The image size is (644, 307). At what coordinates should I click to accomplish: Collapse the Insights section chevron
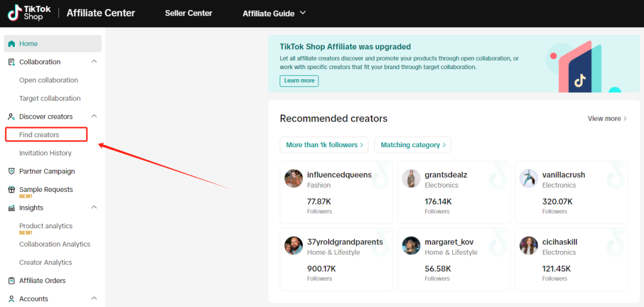(x=94, y=207)
